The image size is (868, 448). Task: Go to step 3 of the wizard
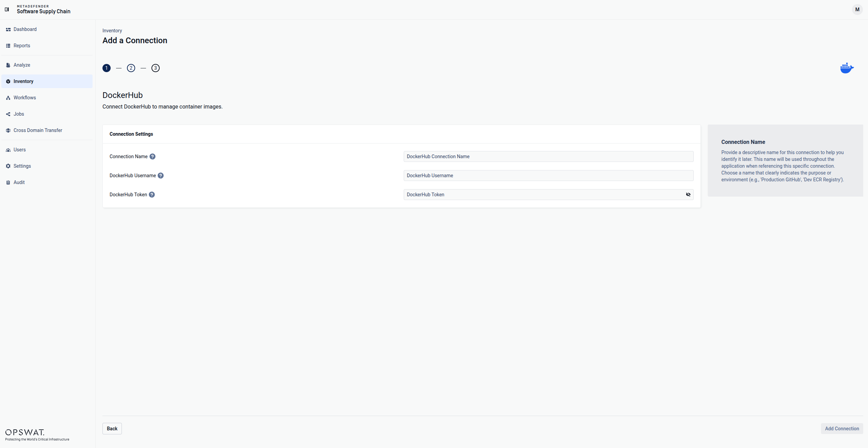156,68
